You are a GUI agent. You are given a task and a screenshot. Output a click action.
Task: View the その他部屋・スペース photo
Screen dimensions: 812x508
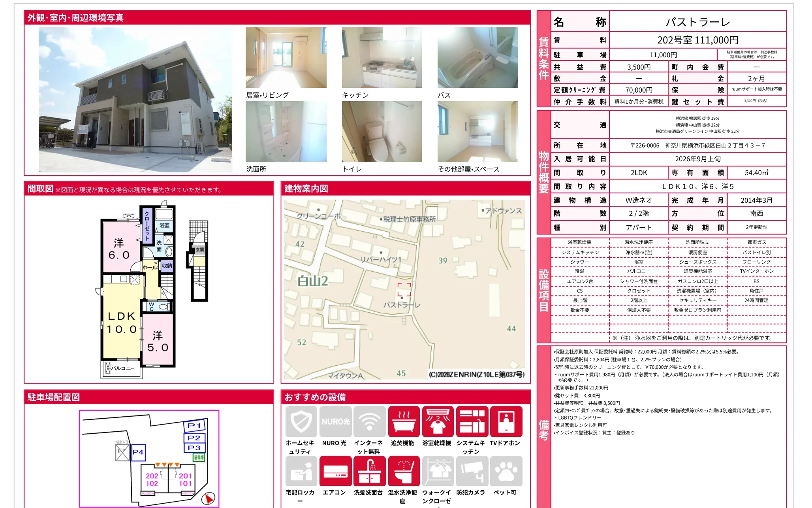pos(478,131)
